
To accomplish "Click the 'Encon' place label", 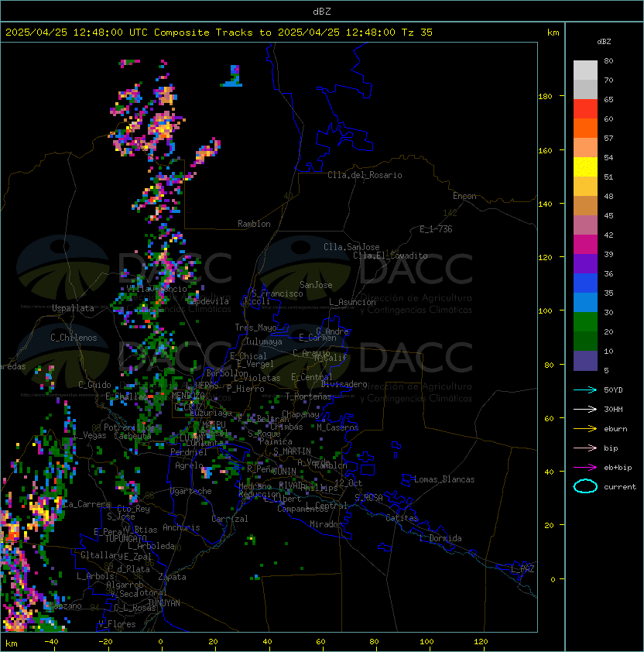I will pos(464,196).
